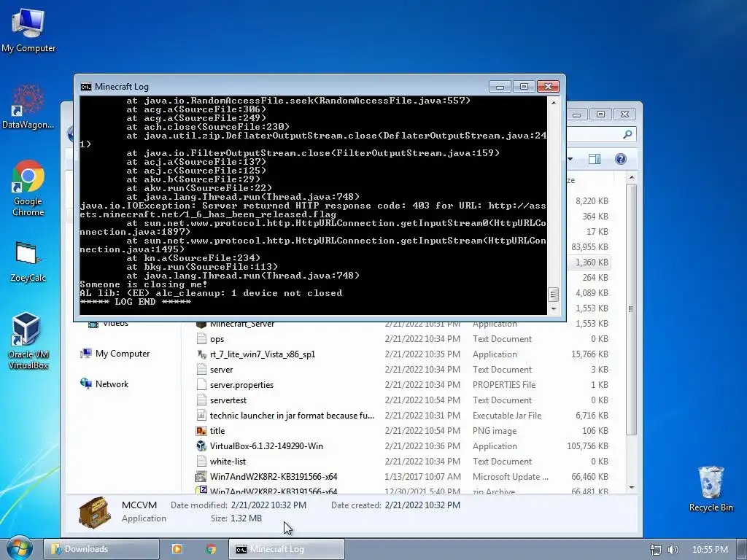Click the title file PNG icon

click(201, 430)
